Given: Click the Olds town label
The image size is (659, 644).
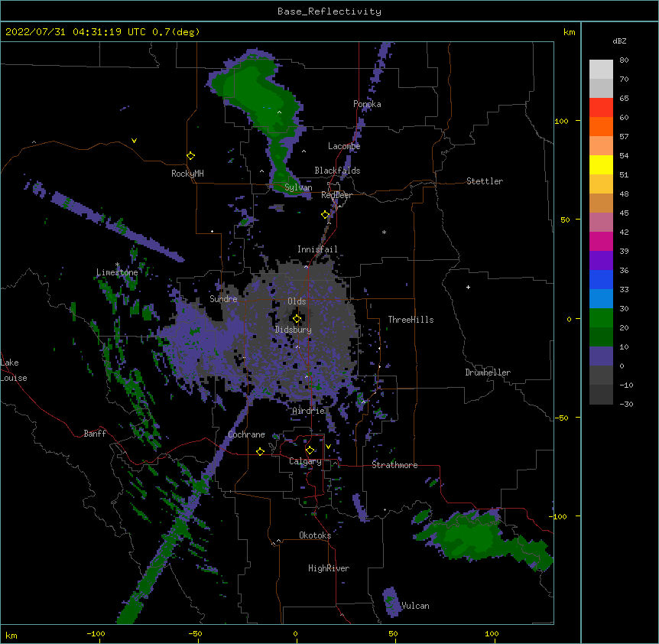Looking at the screenshot, I should 297,301.
